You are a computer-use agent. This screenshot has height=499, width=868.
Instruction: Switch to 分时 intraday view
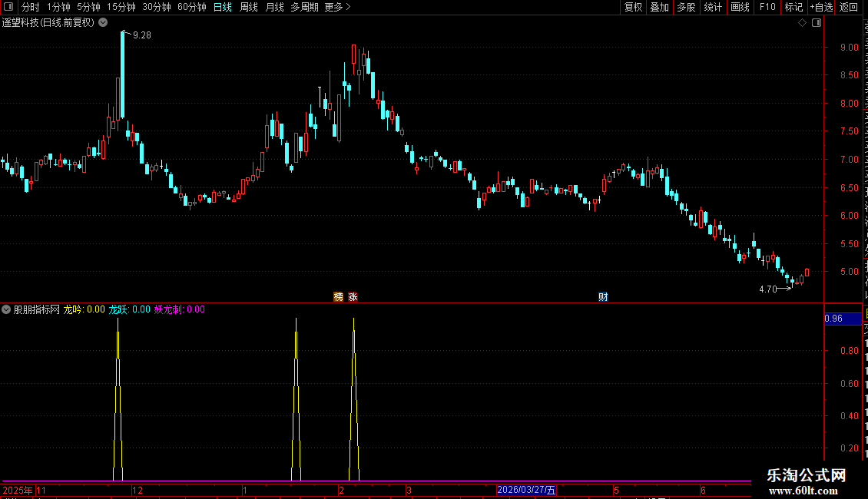coord(31,7)
